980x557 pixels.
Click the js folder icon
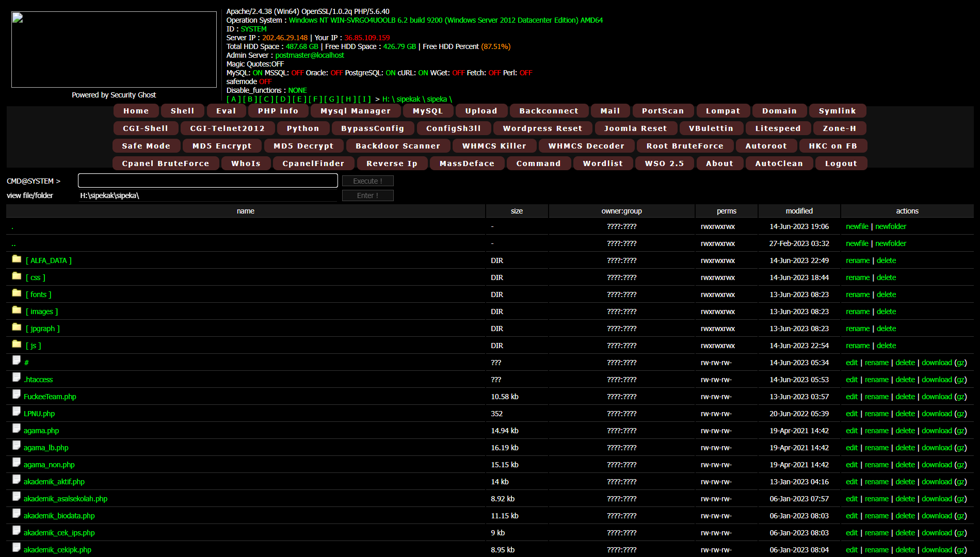click(17, 344)
